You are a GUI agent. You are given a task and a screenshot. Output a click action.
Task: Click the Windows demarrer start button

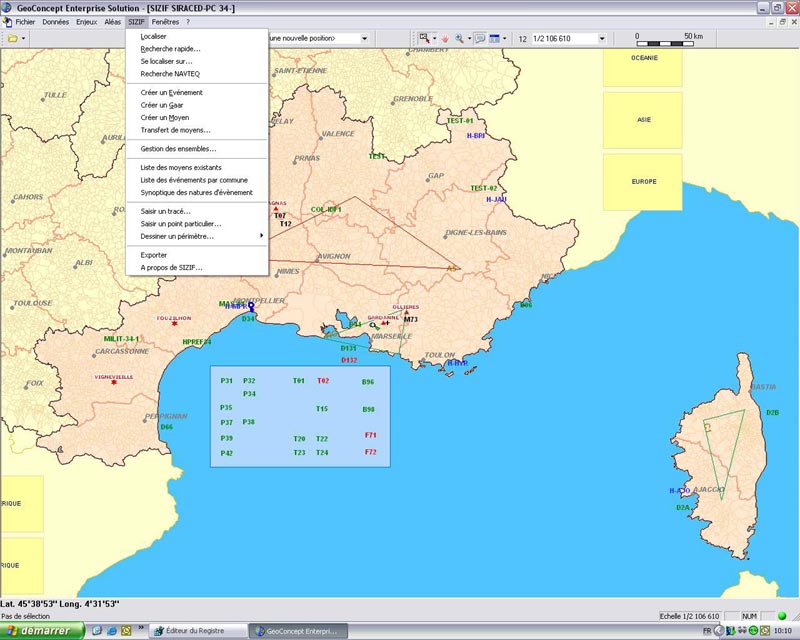click(x=42, y=631)
